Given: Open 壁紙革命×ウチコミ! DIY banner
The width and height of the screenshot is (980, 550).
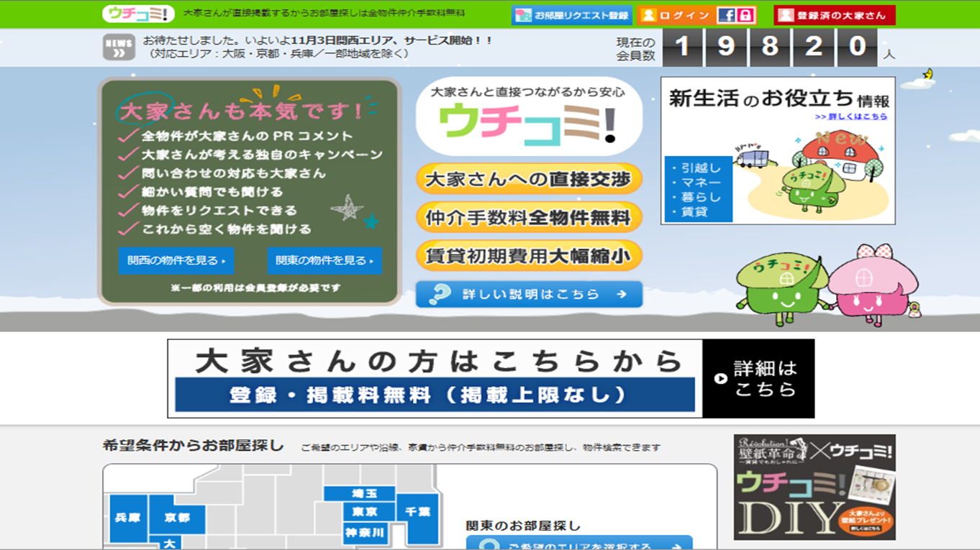Looking at the screenshot, I should click(x=815, y=487).
